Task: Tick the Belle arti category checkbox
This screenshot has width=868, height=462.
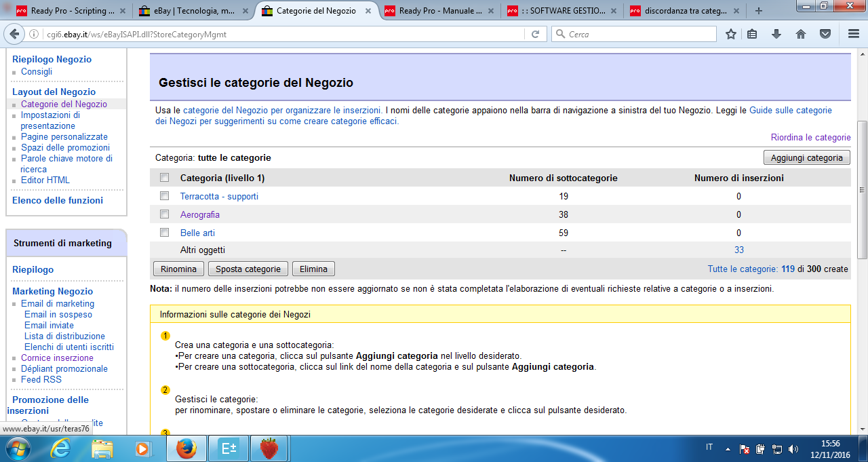Action: tap(164, 232)
